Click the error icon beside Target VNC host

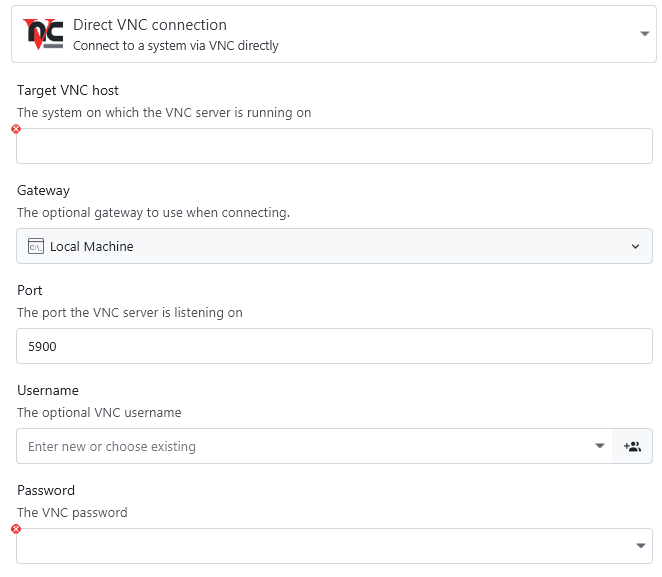tap(16, 129)
